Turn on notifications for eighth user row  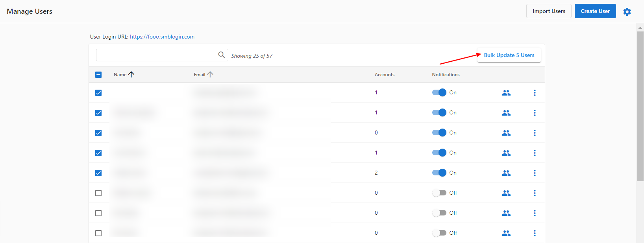[x=439, y=233]
